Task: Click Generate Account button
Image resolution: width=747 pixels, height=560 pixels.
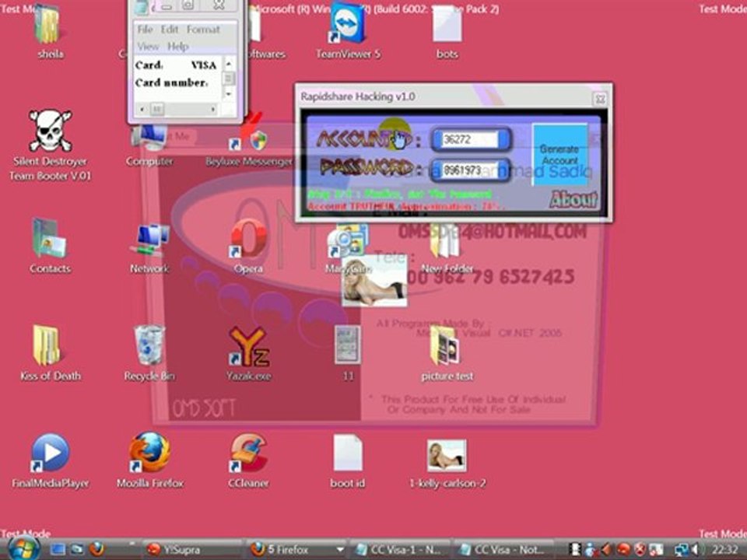Action: (x=559, y=155)
